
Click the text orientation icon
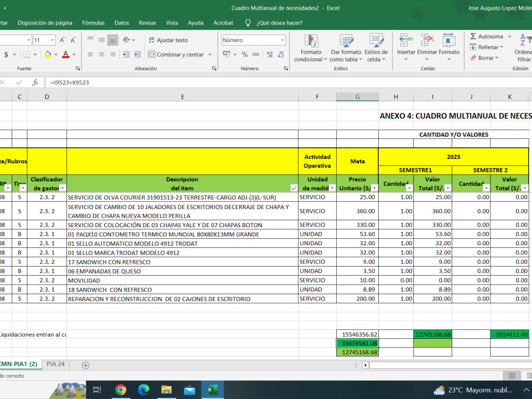[127, 40]
